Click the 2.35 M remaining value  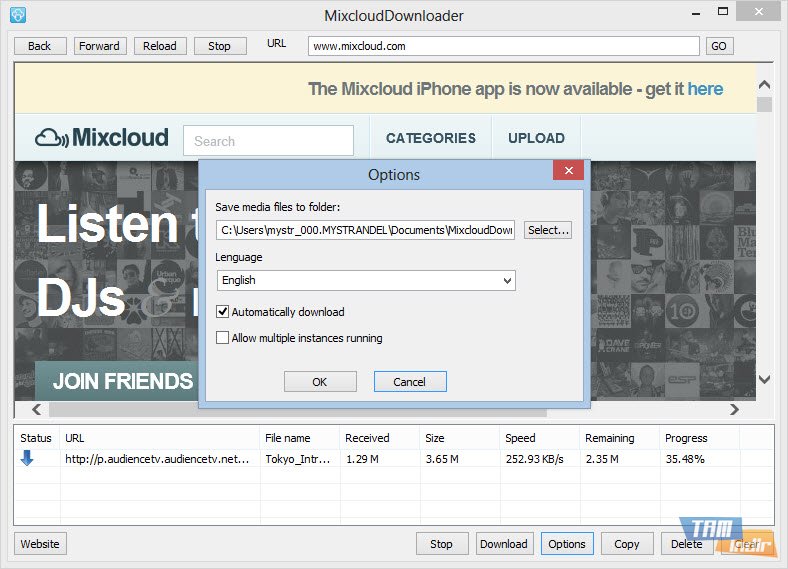point(602,459)
